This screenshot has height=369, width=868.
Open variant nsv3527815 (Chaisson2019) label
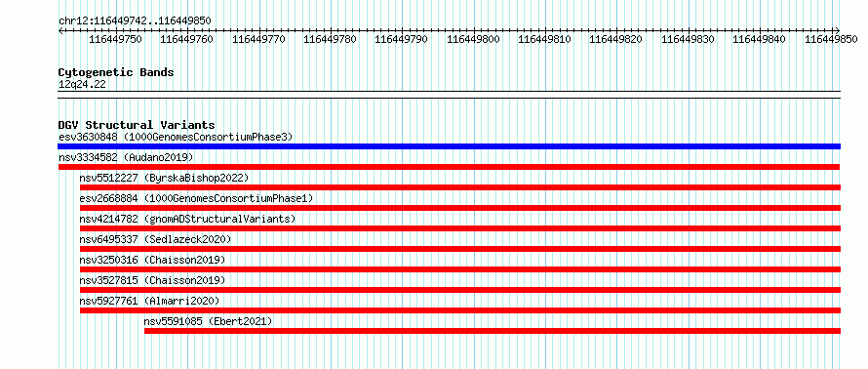[152, 280]
